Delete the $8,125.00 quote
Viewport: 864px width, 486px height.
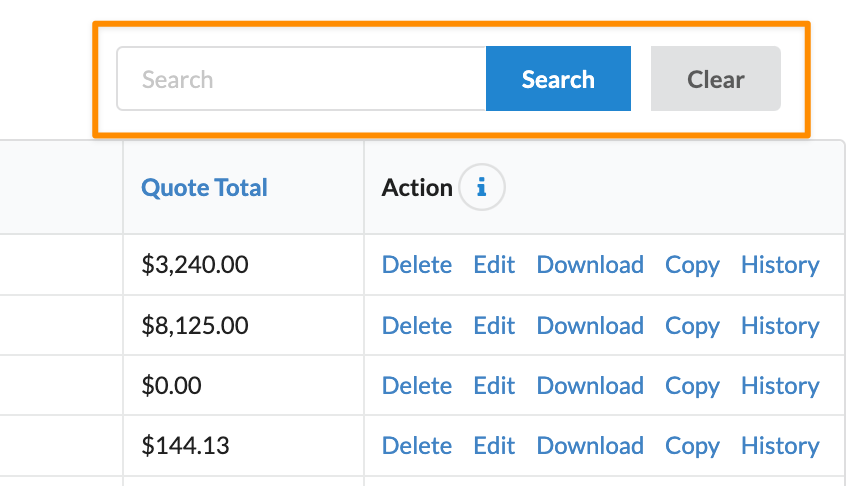[416, 326]
